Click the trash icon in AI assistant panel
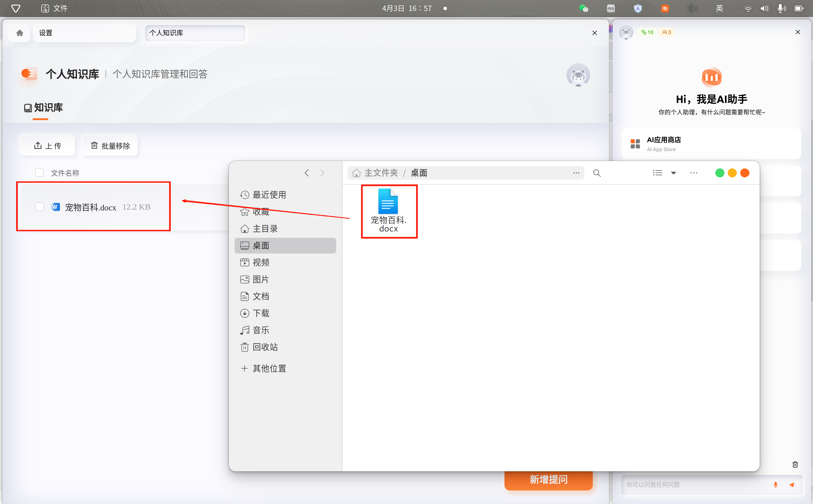813x504 pixels. click(x=795, y=464)
